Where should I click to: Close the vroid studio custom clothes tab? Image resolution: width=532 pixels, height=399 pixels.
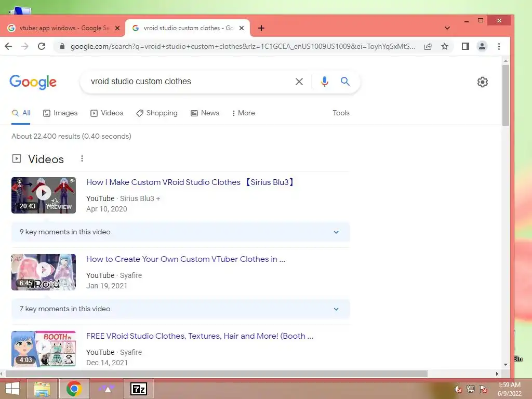point(242,28)
